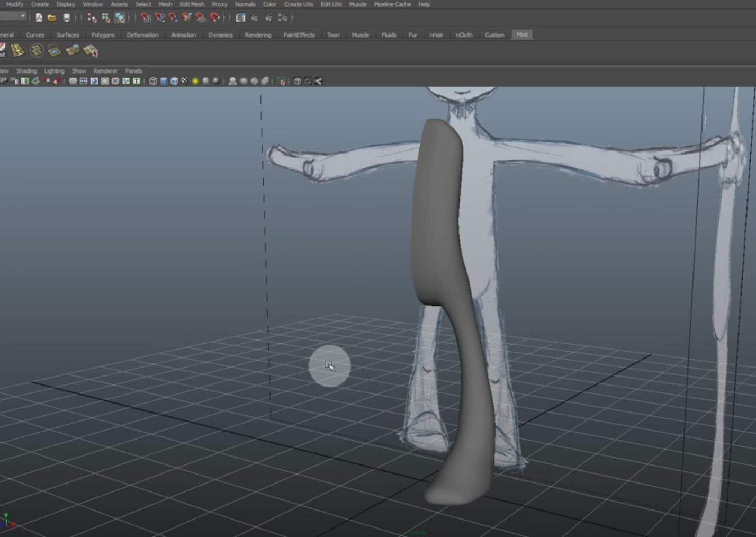Viewport: 756px width, 537px height.
Task: Click the Save scene icon
Action: point(66,18)
